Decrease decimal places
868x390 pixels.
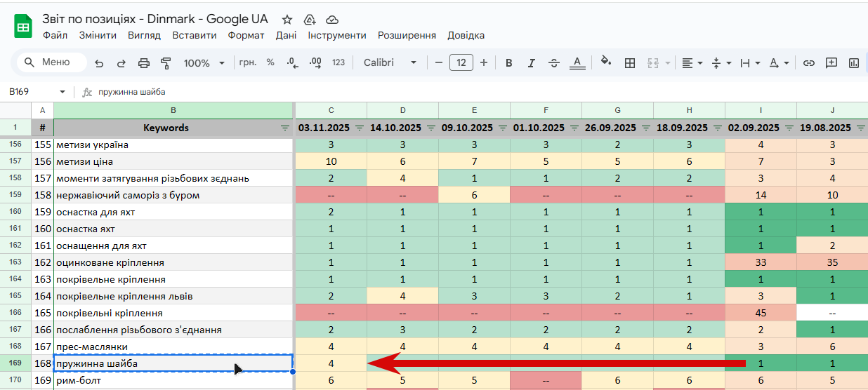pyautogui.click(x=293, y=62)
